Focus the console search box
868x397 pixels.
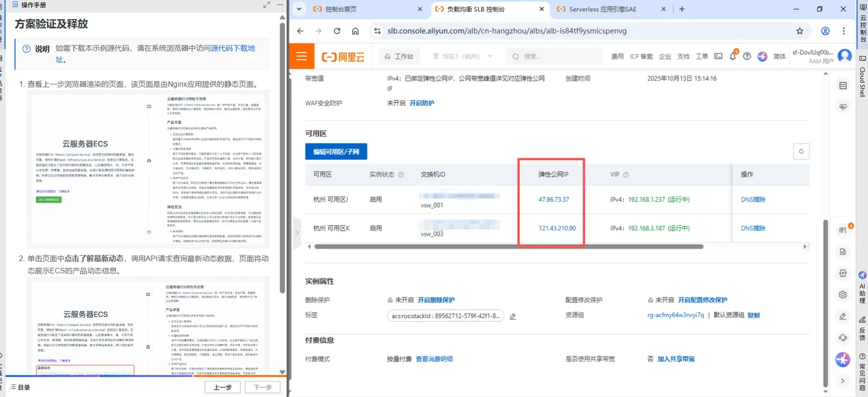554,56
